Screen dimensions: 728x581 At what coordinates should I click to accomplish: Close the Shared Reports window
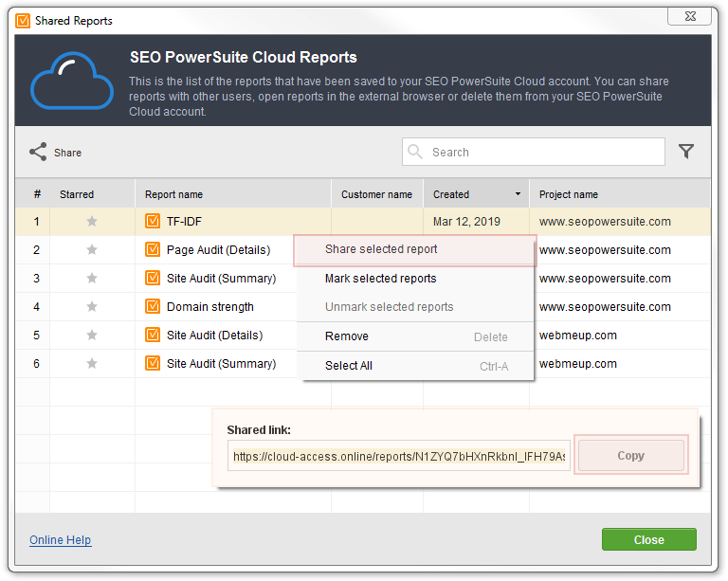pyautogui.click(x=690, y=16)
